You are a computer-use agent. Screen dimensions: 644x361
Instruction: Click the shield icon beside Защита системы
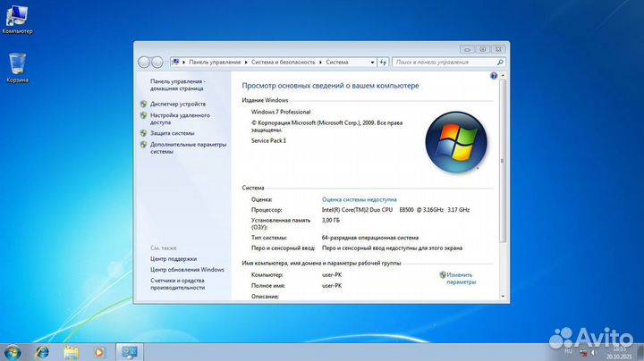point(143,133)
